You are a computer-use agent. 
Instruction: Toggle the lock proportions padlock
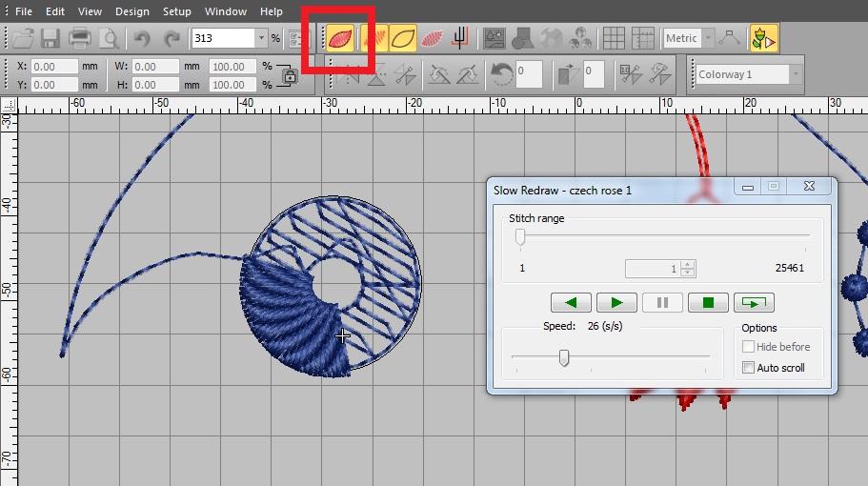coord(291,77)
